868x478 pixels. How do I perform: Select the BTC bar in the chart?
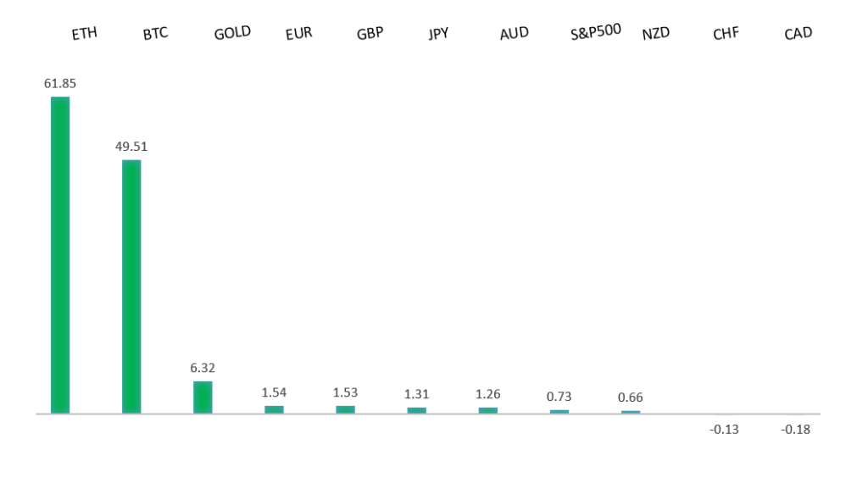click(131, 286)
